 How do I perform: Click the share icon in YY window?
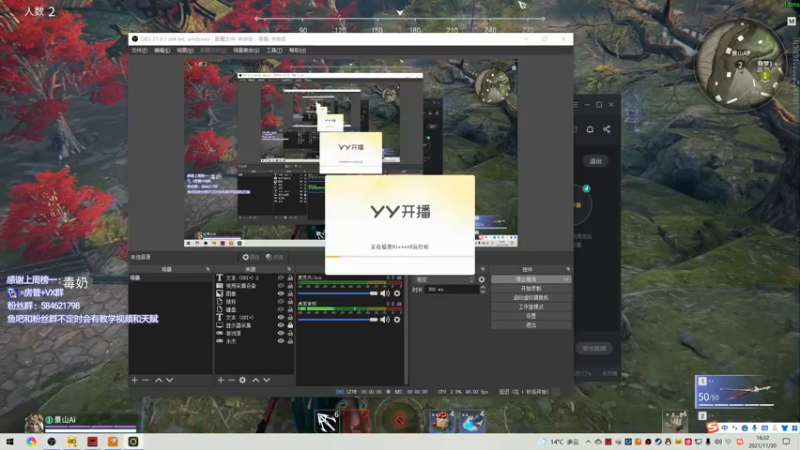pyautogui.click(x=607, y=129)
